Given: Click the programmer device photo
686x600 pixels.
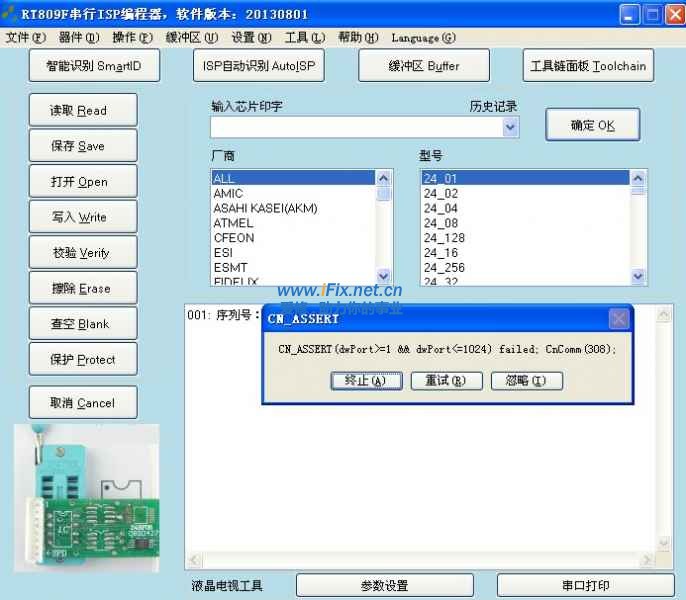Looking at the screenshot, I should coord(87,498).
